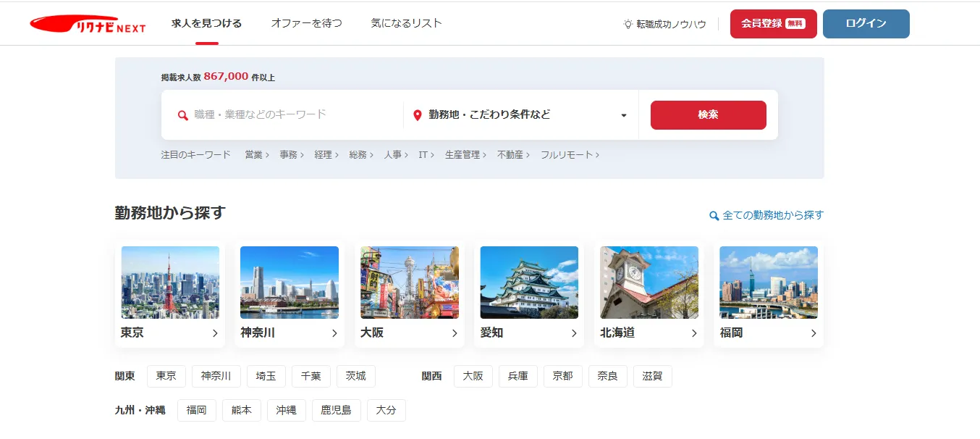The image size is (980, 439).
Task: Click the Tokyo Tower thumbnail image
Action: pos(170,283)
